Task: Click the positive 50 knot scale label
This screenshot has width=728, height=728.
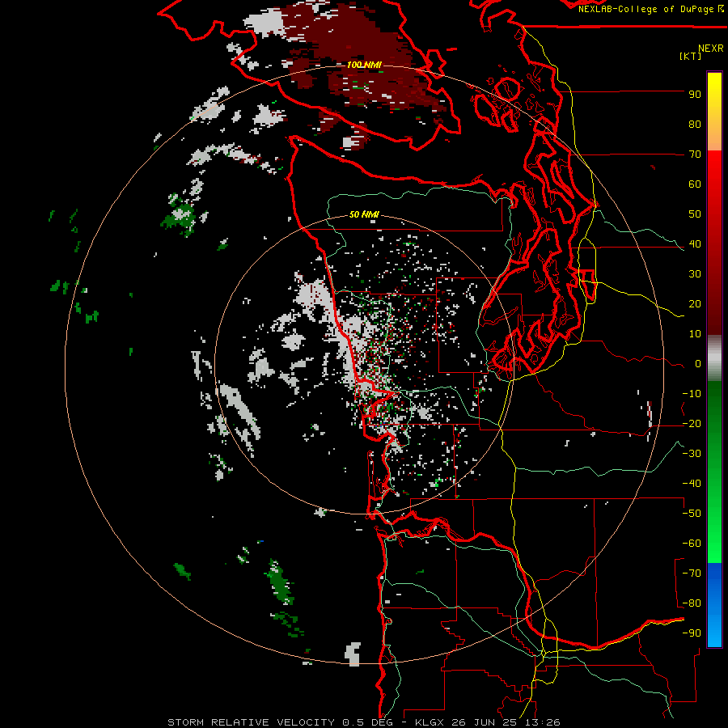Action: (695, 214)
